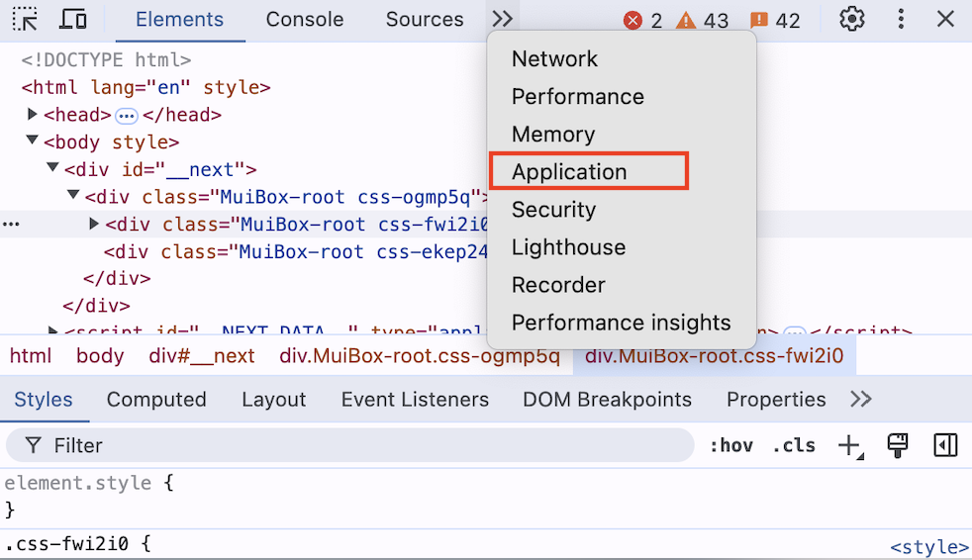Viewport: 972px width, 560px height.
Task: Choose Performance insights in the menu
Action: [x=622, y=323]
